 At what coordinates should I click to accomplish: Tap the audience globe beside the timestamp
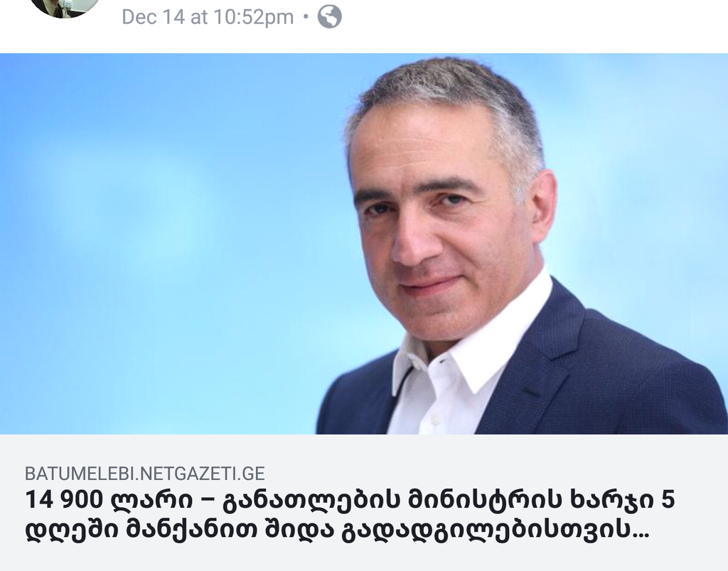330,17
